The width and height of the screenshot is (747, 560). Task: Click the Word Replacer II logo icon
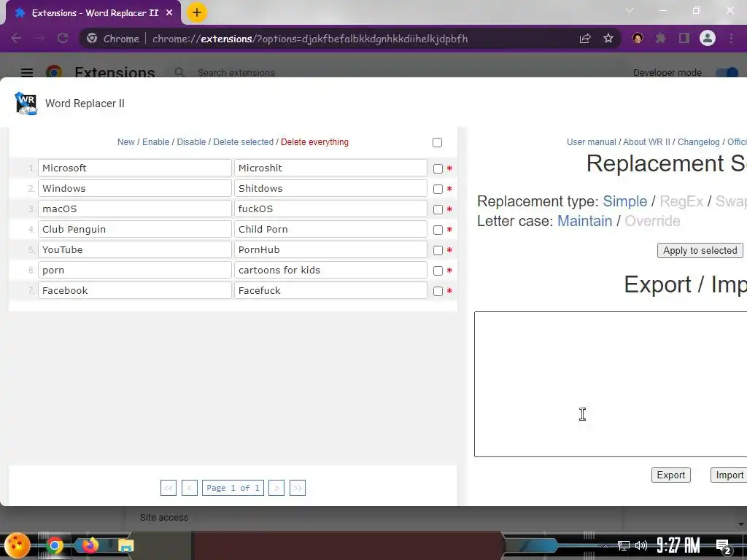pos(26,104)
